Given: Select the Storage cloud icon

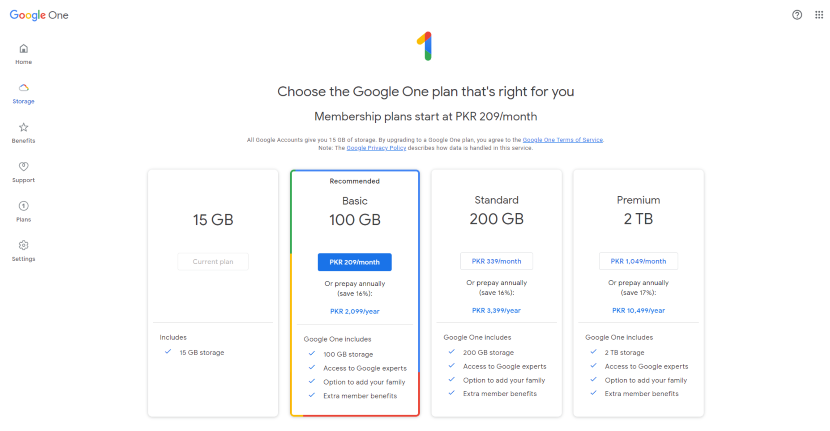Looking at the screenshot, I should point(23,88).
